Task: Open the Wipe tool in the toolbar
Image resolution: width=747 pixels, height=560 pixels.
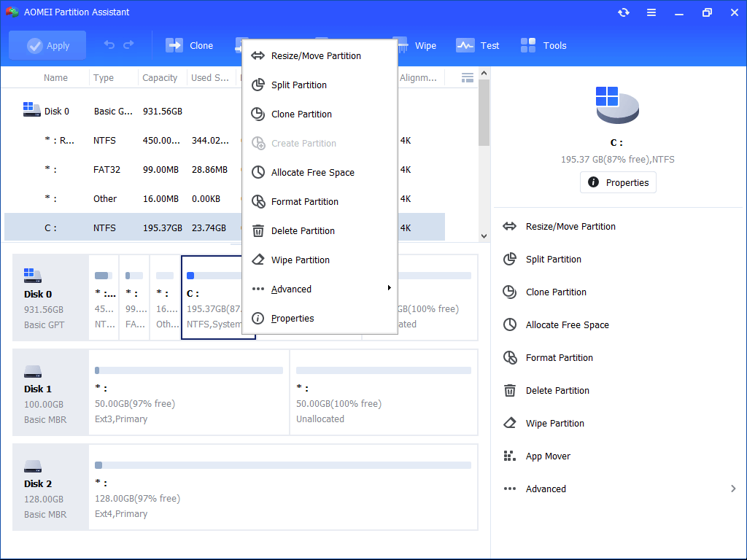Action: tap(415, 45)
